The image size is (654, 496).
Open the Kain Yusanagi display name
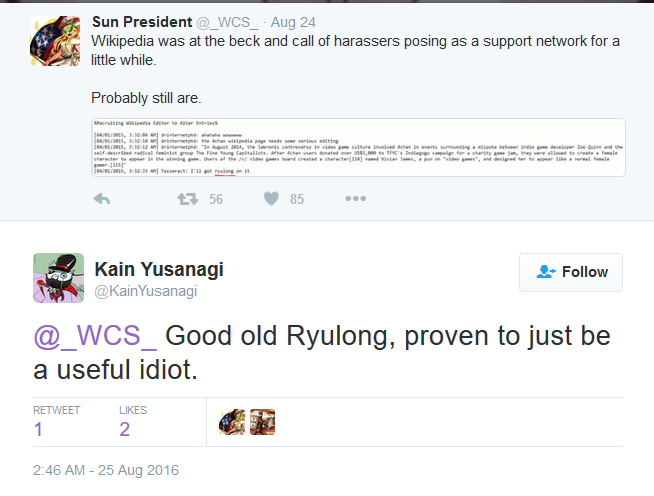159,269
